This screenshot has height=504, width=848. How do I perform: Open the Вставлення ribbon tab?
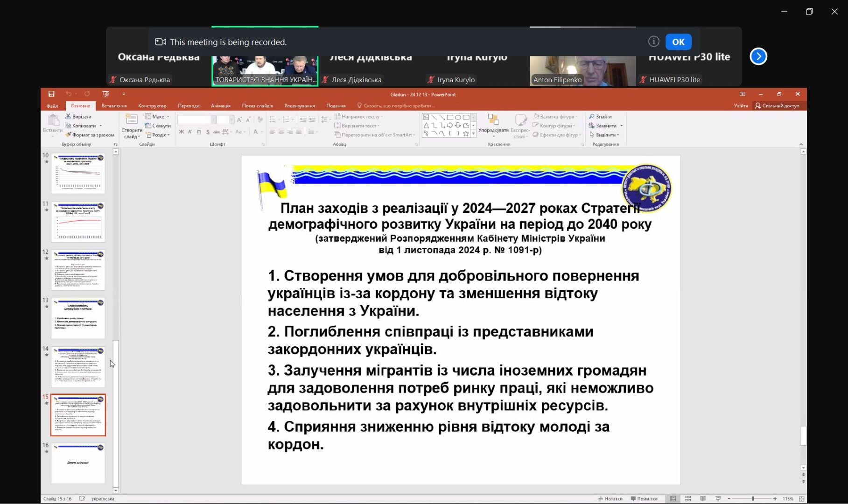click(x=114, y=106)
